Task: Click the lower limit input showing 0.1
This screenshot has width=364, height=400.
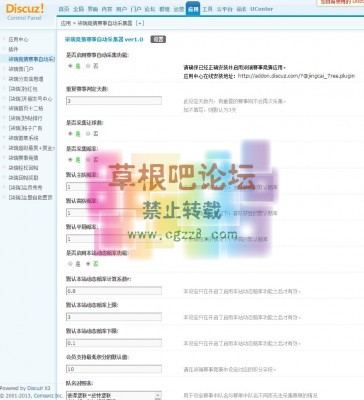Action: pos(114,343)
